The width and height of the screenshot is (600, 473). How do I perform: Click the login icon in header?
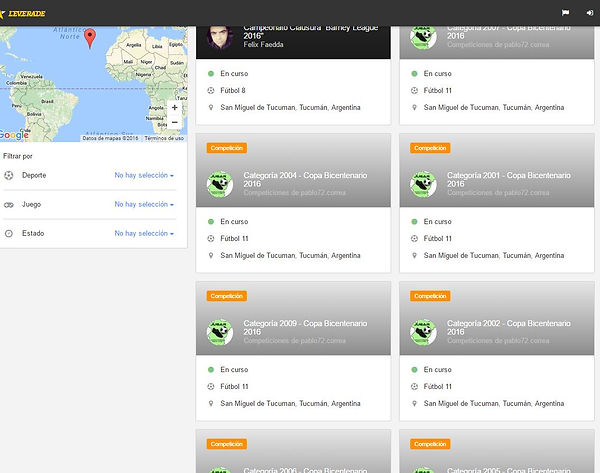click(x=590, y=13)
